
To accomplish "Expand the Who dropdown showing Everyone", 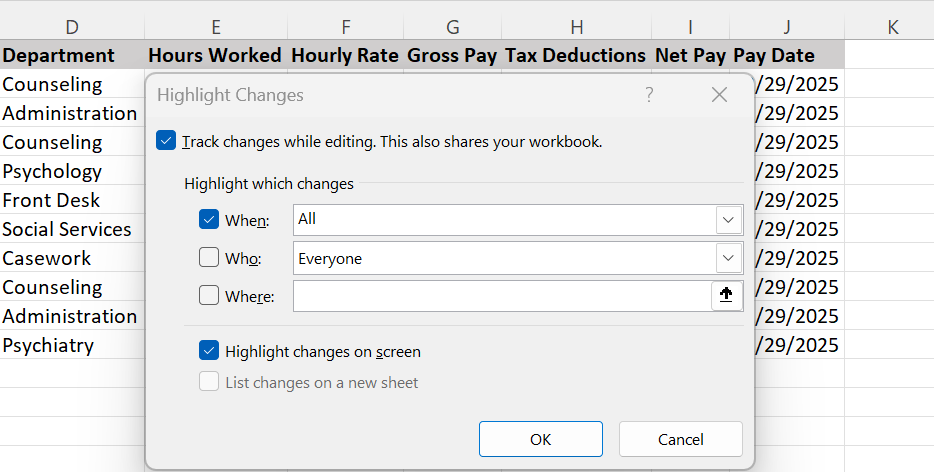I will click(728, 258).
